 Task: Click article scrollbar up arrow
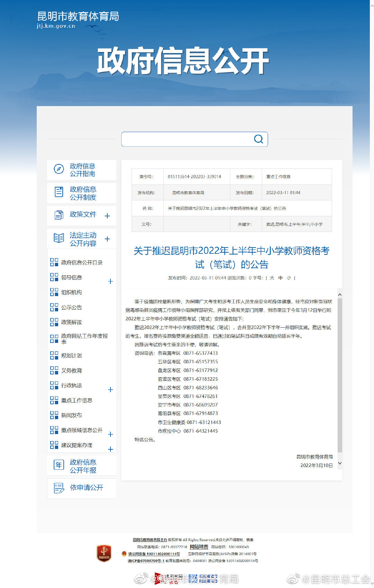click(340, 294)
